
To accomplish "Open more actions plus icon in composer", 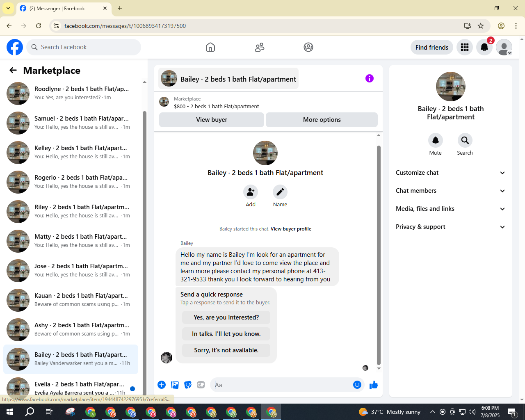I will tap(162, 385).
